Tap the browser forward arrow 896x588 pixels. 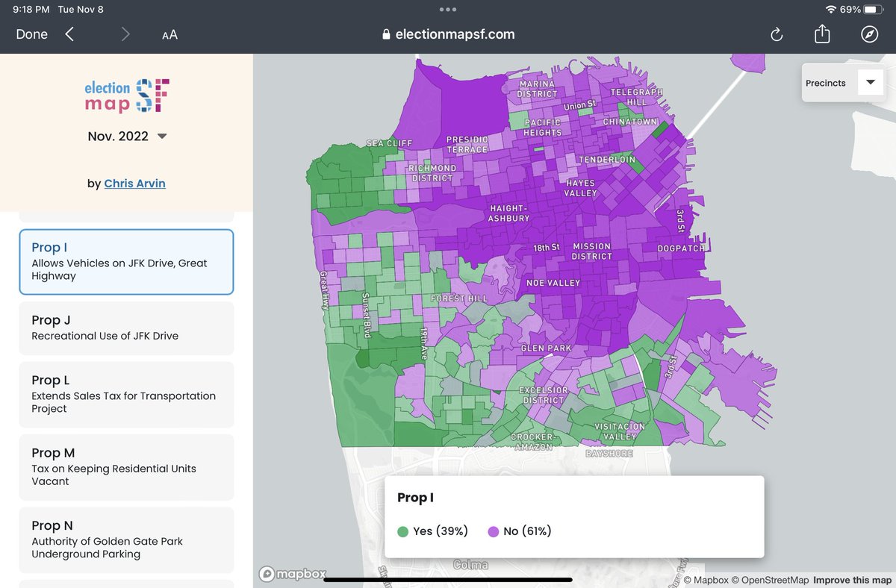pos(125,34)
